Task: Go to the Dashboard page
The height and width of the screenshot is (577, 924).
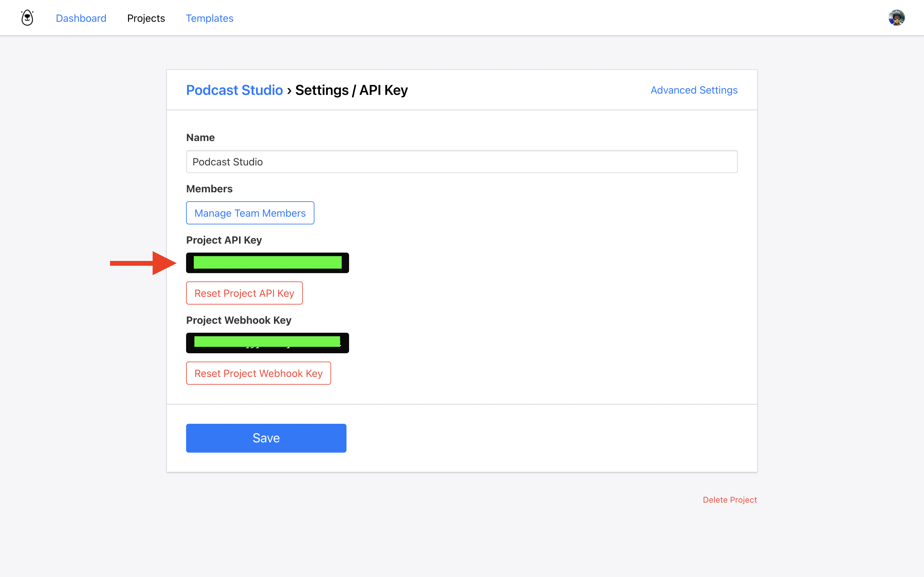Action: 81,18
